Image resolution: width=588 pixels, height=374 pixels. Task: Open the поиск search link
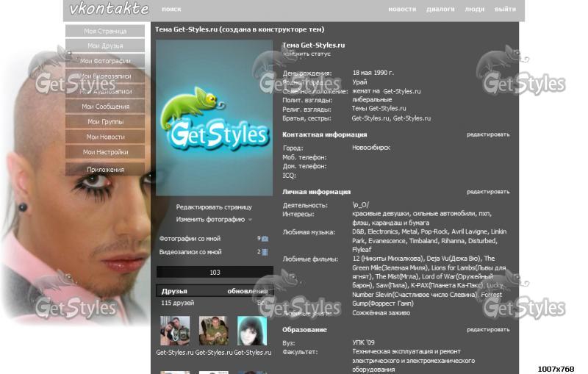[171, 9]
